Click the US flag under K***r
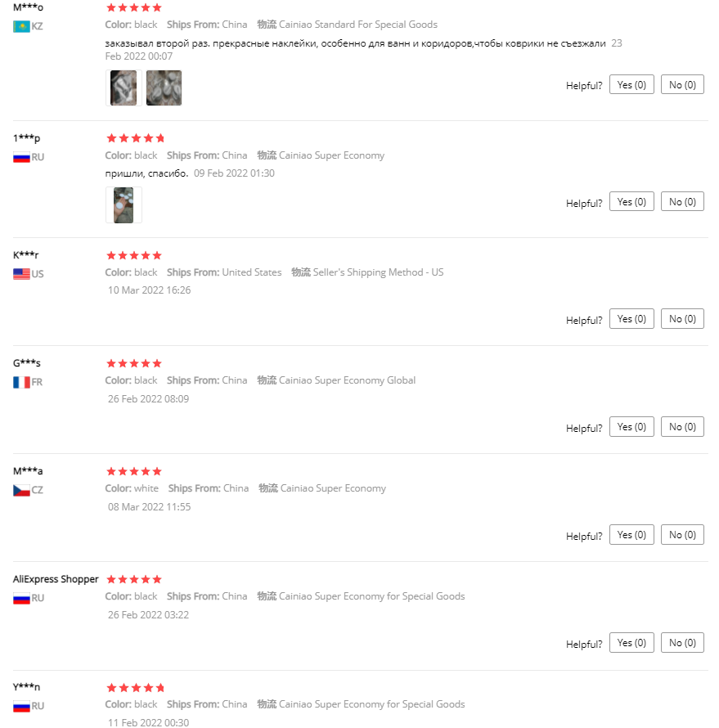Viewport: 719px width, 728px height. click(x=21, y=274)
